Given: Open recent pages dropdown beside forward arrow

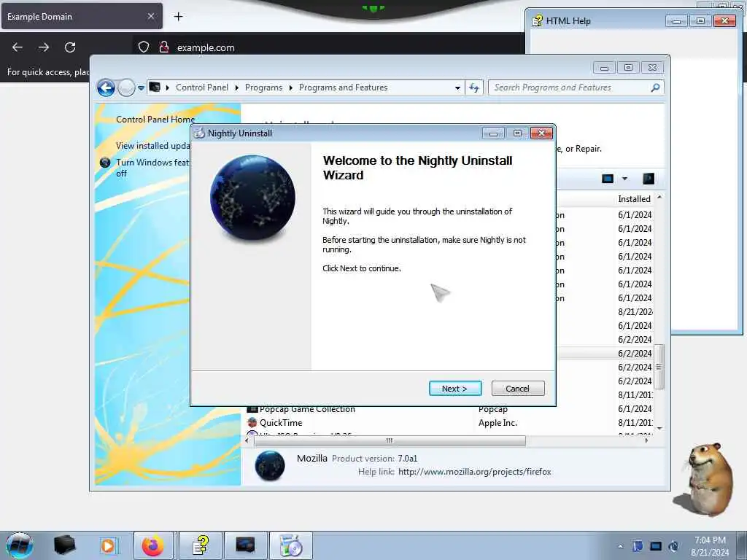Looking at the screenshot, I should click(x=141, y=87).
